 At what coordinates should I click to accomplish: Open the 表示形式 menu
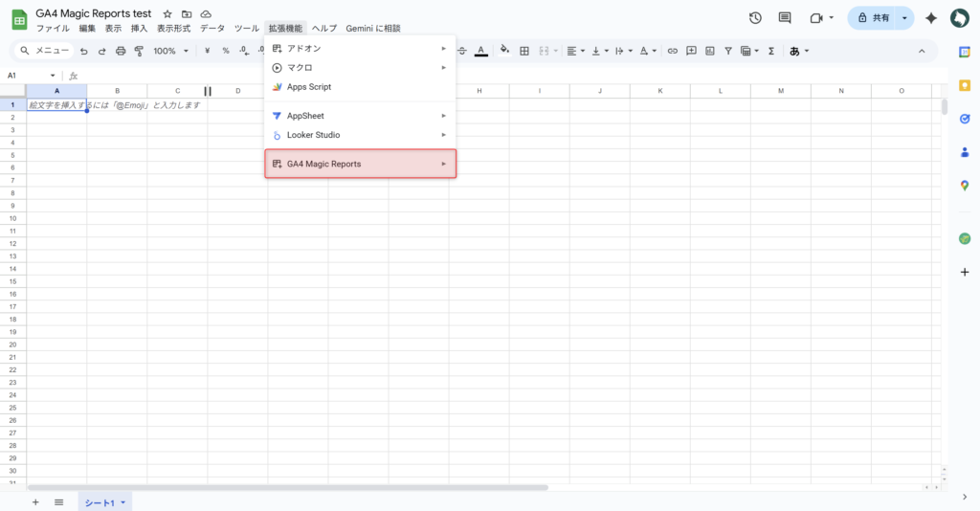tap(173, 28)
